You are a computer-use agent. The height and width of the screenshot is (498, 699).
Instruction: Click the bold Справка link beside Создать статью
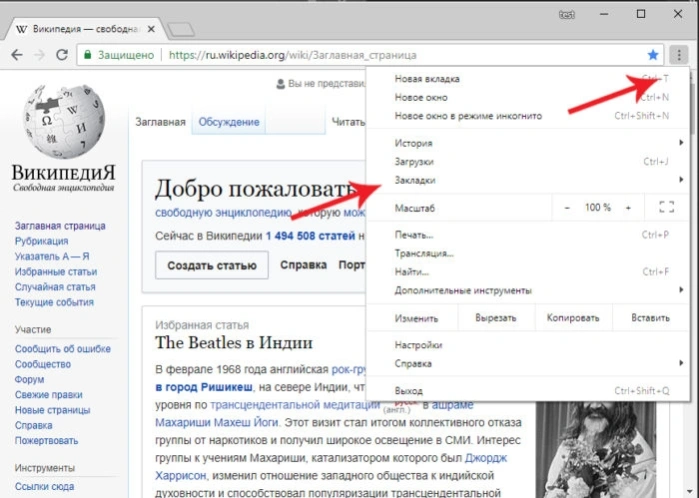[304, 265]
